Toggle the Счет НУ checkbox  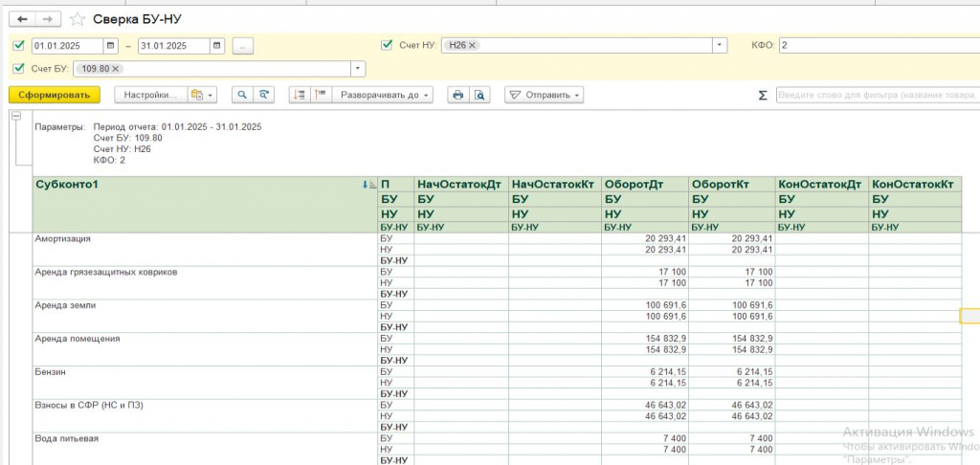387,45
